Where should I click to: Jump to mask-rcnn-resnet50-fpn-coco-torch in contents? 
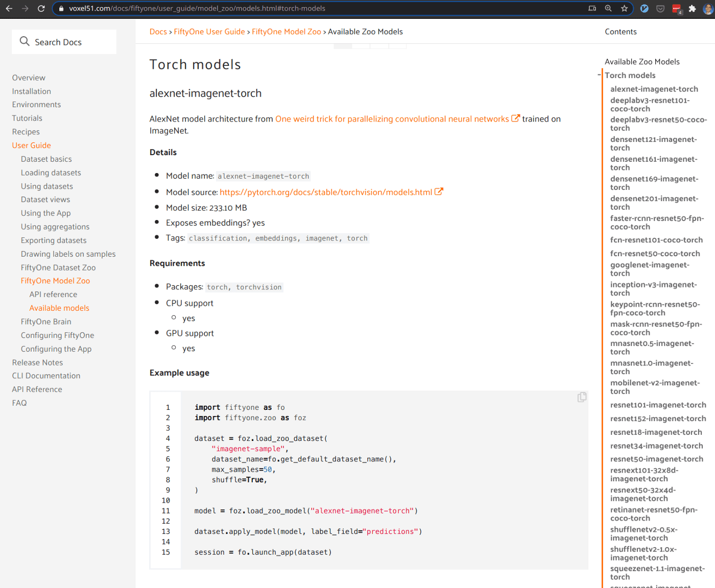656,328
